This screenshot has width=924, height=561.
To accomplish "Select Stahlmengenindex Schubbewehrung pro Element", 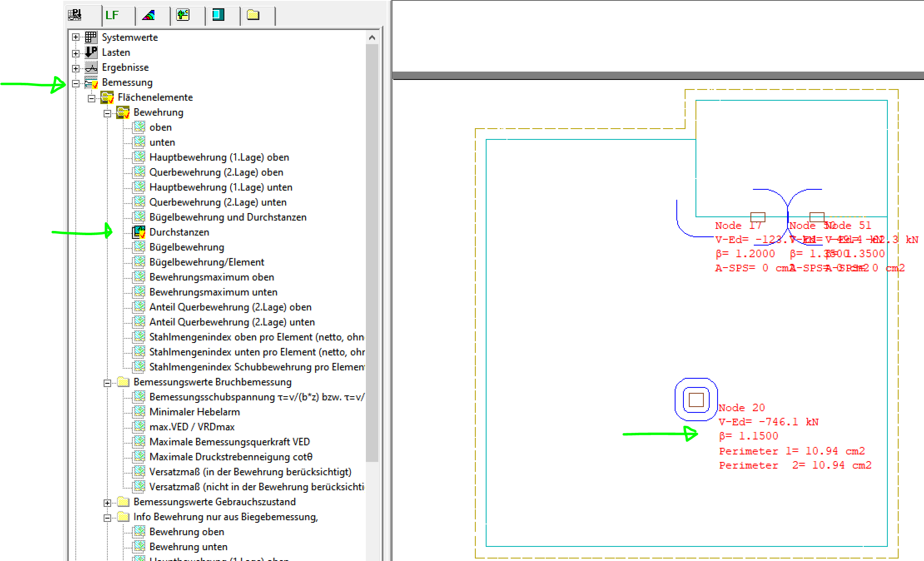I will tap(256, 367).
